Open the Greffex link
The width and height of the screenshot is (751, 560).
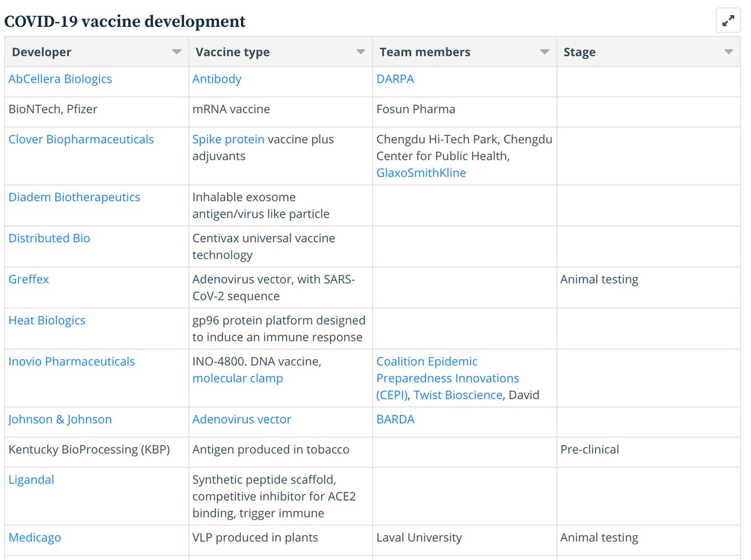29,279
